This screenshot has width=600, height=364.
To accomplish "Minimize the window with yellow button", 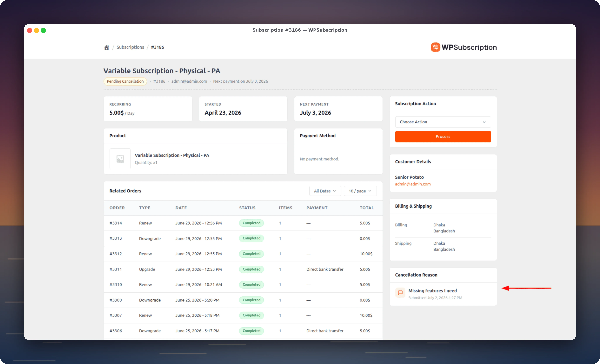I will click(37, 30).
